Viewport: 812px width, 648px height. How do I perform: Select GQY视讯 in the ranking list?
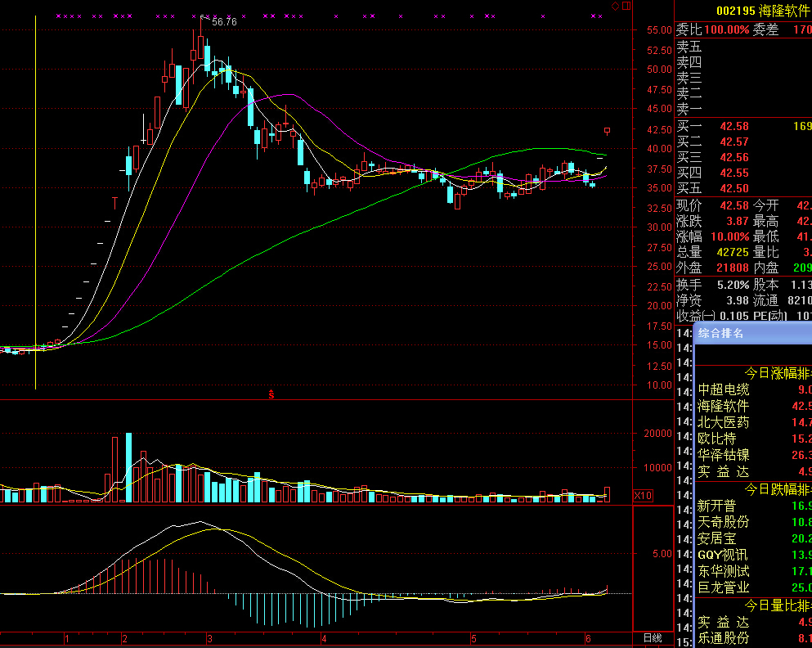click(x=723, y=555)
